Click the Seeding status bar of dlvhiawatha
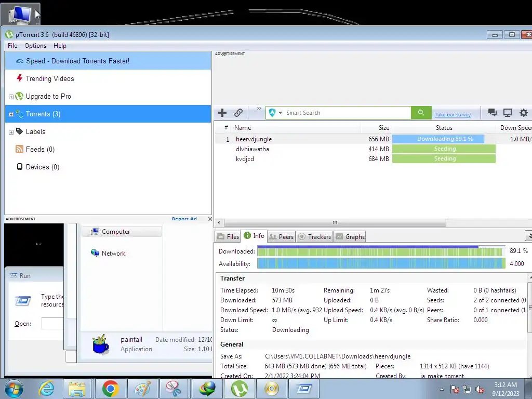 pyautogui.click(x=444, y=149)
